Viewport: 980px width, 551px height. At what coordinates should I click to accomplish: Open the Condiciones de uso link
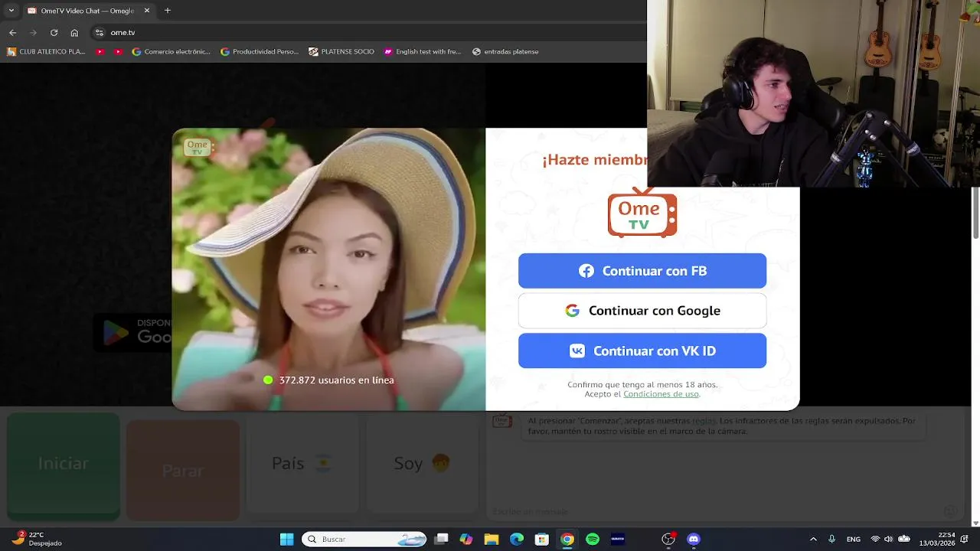click(661, 394)
